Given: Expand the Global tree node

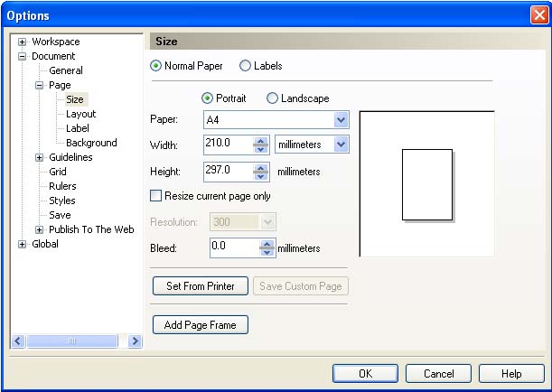Looking at the screenshot, I should (x=22, y=244).
